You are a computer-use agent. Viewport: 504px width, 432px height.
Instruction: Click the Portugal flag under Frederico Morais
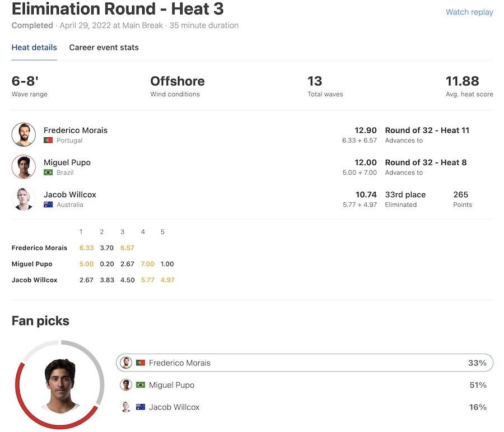coord(48,140)
